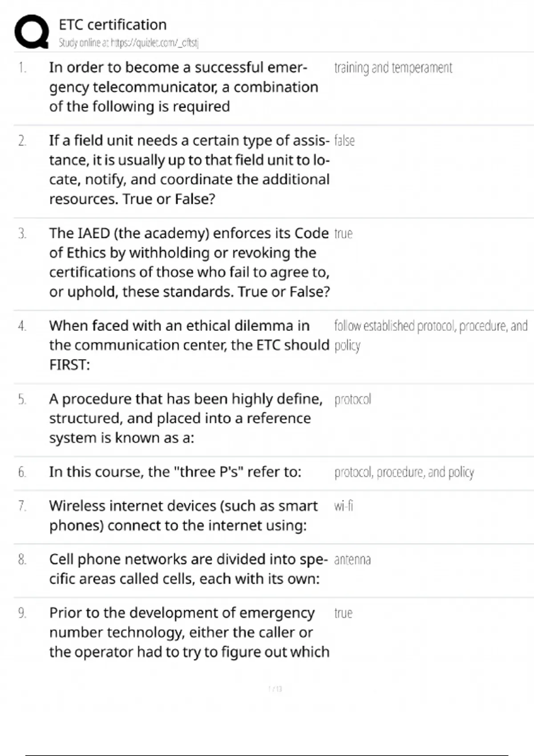Select question 5 about highly defined procedure
Image resolution: width=534 pixels, height=756 pixels.
(186, 418)
